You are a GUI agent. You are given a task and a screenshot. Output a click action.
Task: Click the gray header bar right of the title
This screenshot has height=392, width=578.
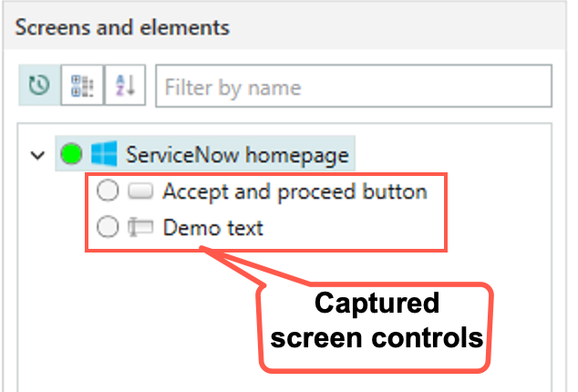(x=398, y=26)
